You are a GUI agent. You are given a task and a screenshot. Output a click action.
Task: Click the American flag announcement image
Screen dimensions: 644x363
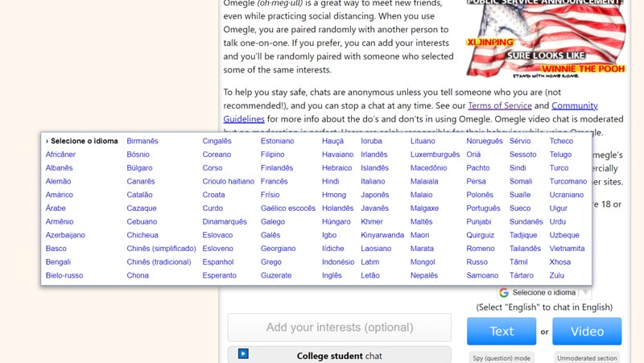point(546,39)
